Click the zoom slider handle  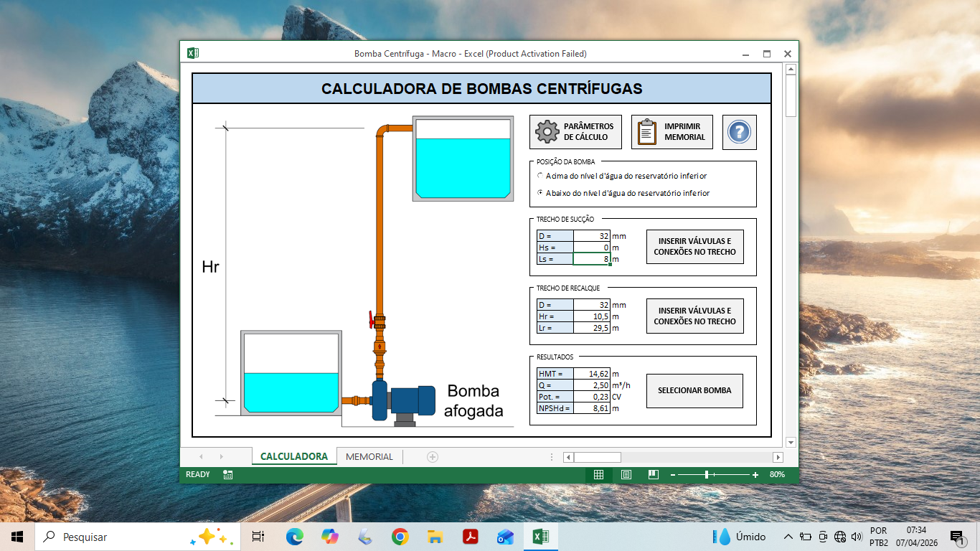[x=707, y=475]
